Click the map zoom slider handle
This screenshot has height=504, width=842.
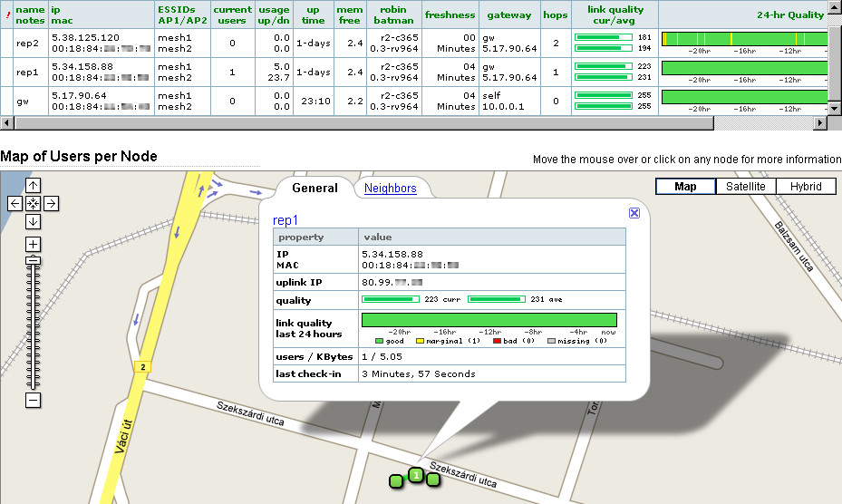33,260
